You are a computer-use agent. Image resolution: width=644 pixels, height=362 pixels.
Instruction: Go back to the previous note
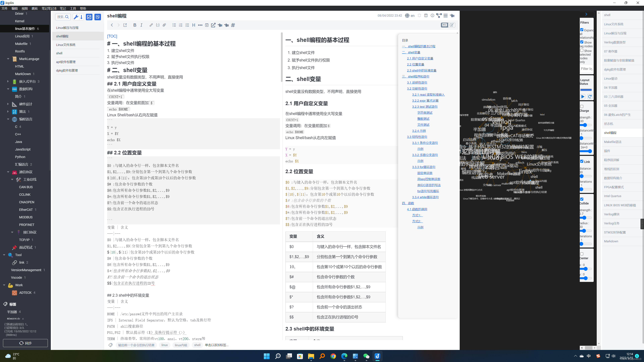[x=112, y=25]
